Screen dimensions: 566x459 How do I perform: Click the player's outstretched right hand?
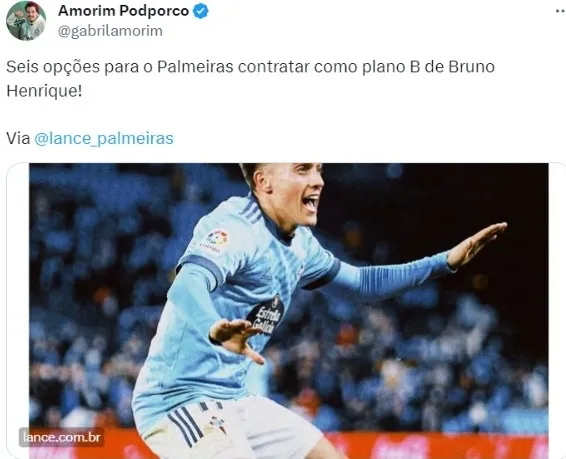476,244
